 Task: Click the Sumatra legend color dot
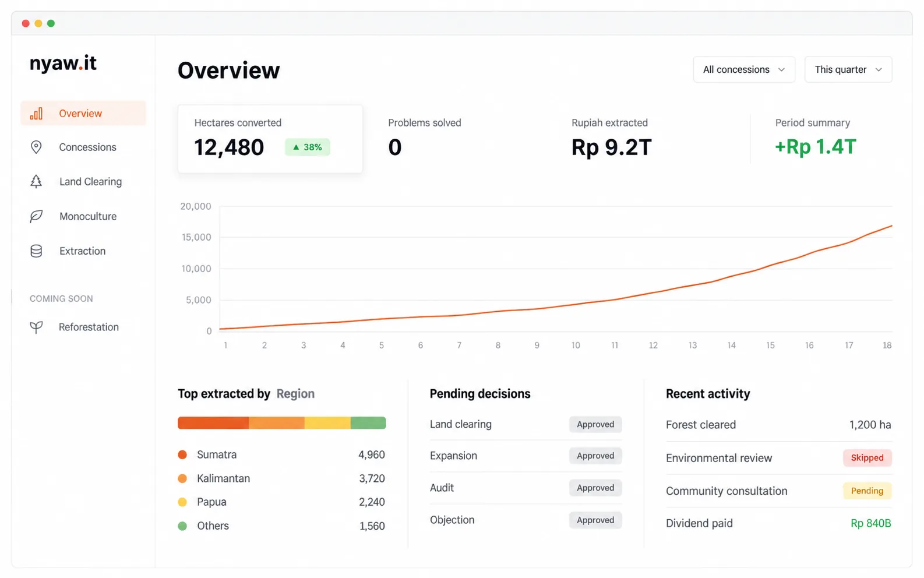pyautogui.click(x=182, y=454)
